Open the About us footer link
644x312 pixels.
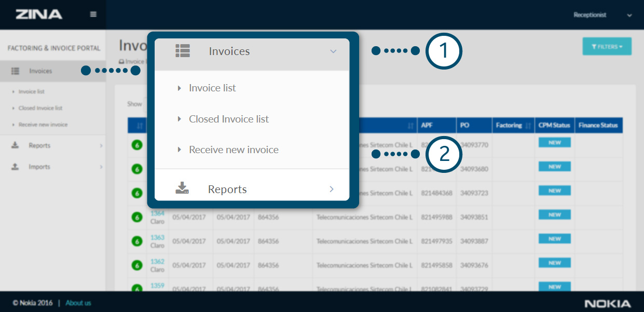[x=78, y=303]
